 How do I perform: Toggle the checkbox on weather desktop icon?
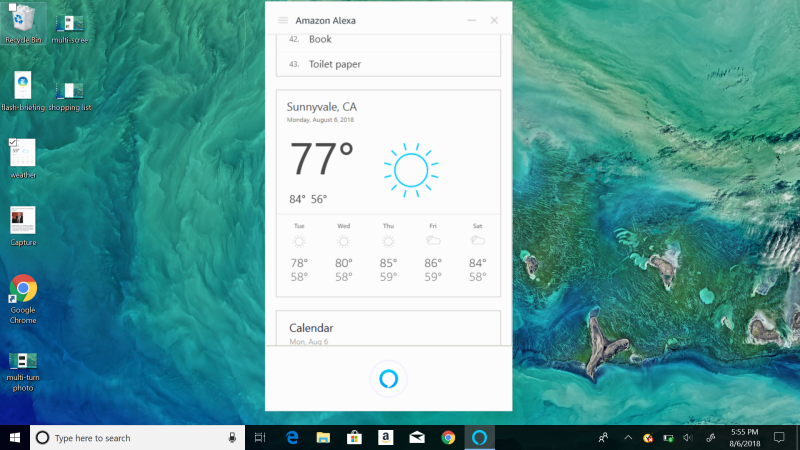coord(12,142)
